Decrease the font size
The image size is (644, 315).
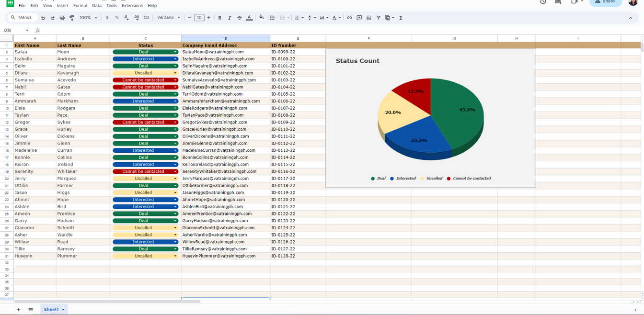(190, 18)
